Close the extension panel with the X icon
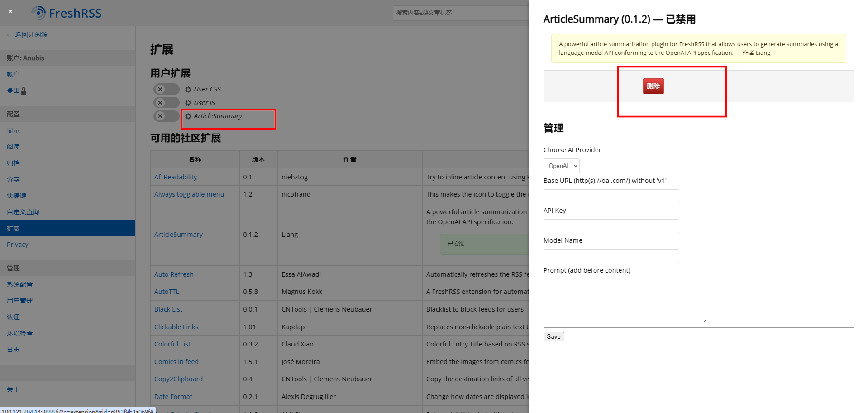The width and height of the screenshot is (868, 413). (x=10, y=11)
